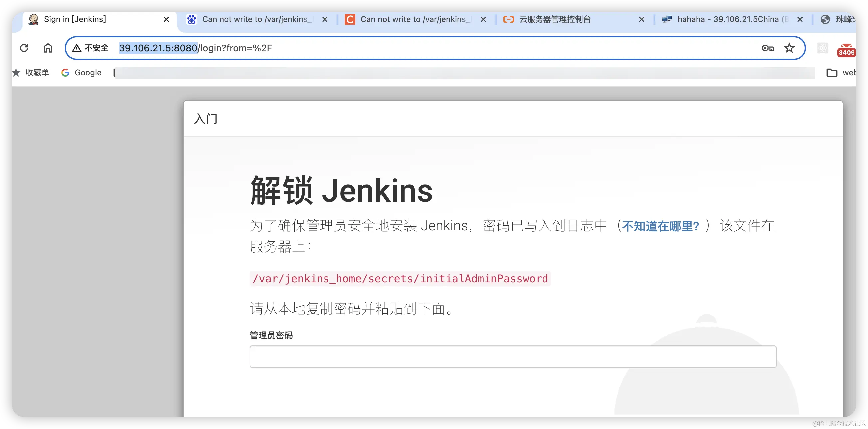Switch to Baidu 'Can not write' tab
Screen dimensions: 868x429
click(254, 19)
